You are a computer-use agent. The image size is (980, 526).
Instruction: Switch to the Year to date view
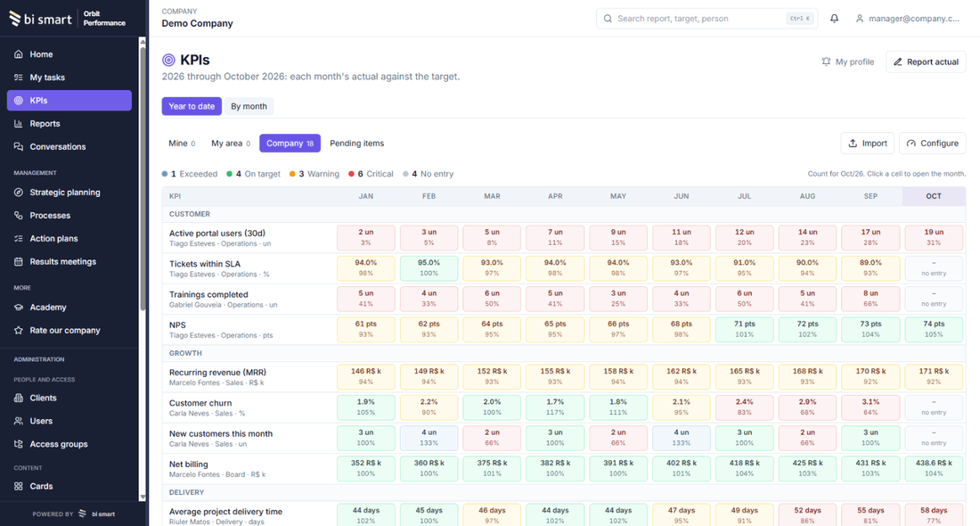point(192,106)
